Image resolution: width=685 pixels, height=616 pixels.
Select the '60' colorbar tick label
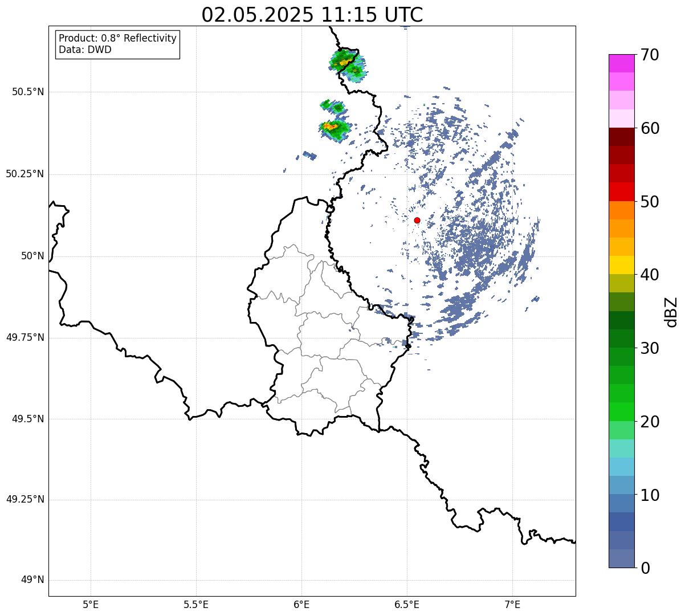650,128
